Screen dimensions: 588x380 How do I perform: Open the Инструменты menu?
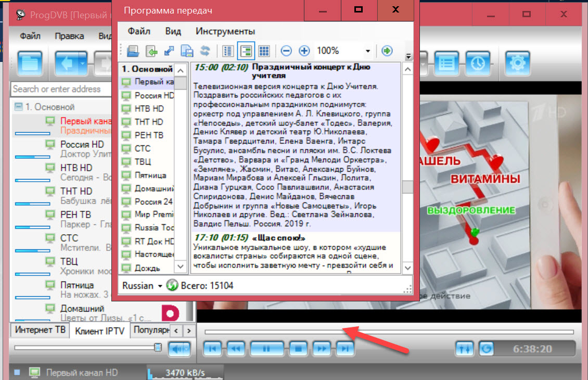225,31
